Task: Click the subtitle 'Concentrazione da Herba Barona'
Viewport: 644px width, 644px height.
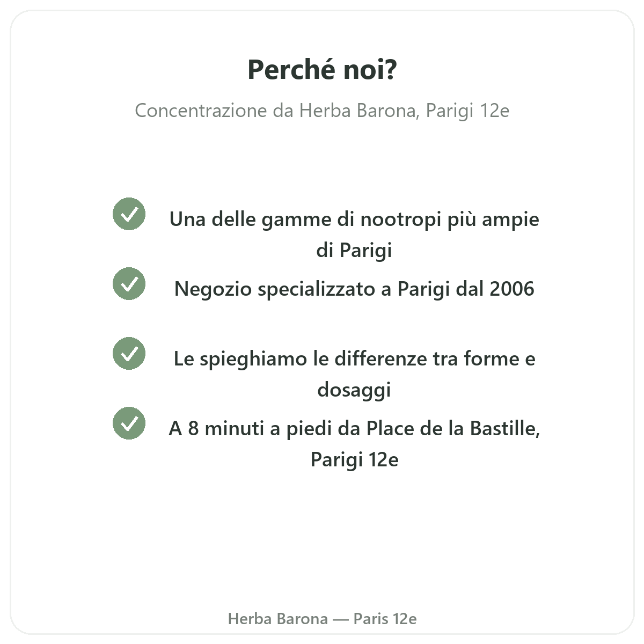Action: pos(322,111)
